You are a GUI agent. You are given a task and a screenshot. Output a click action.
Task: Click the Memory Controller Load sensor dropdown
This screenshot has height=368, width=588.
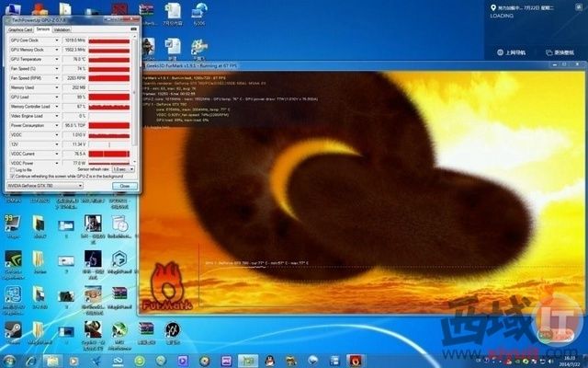pos(57,107)
